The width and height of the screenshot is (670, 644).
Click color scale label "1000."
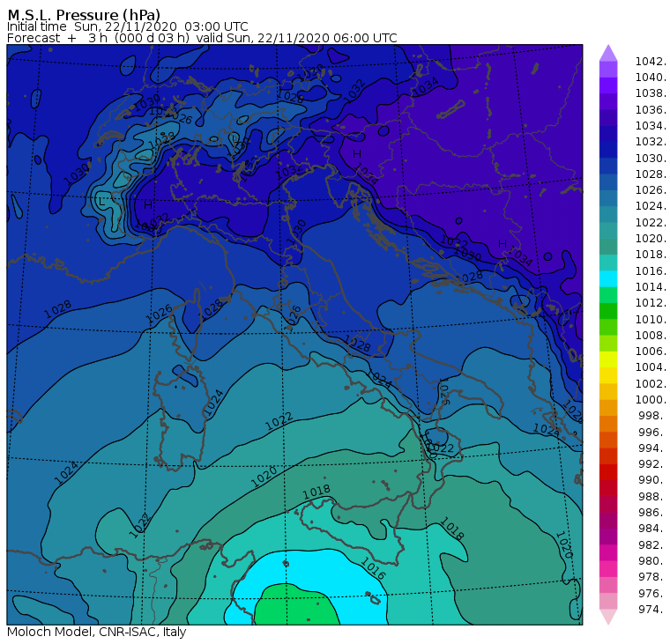click(x=651, y=400)
